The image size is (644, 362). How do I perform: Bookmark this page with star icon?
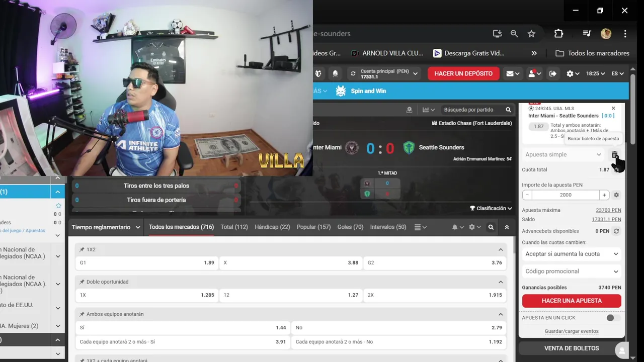point(531,34)
